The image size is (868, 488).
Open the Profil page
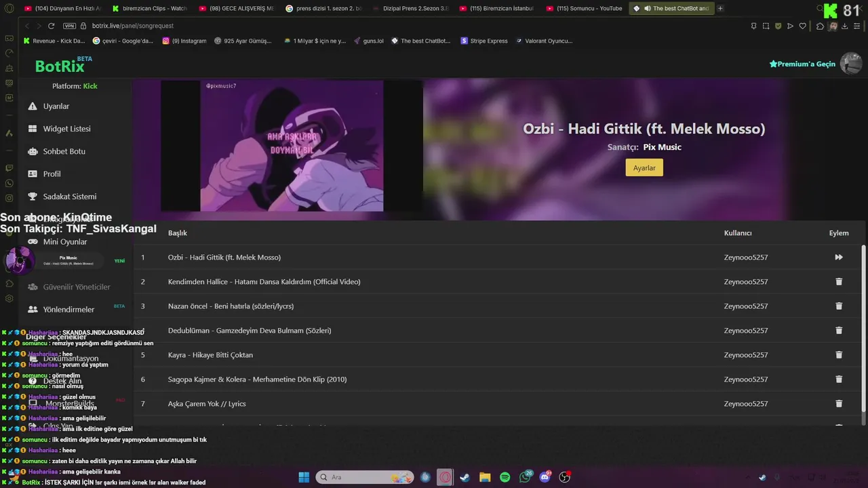[x=52, y=174]
